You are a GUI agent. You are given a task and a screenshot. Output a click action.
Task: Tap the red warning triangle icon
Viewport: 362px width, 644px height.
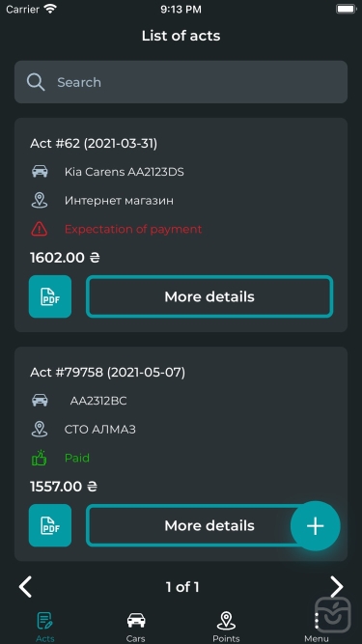(x=40, y=229)
